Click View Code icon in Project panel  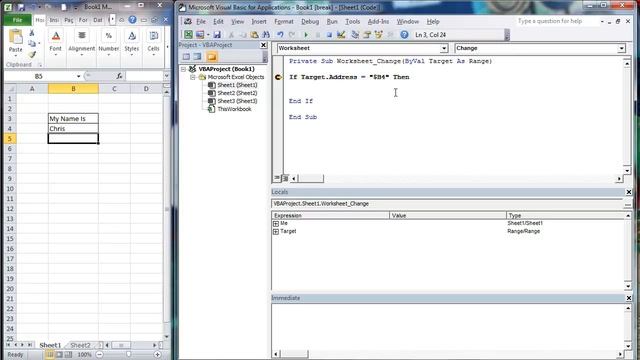coord(186,56)
